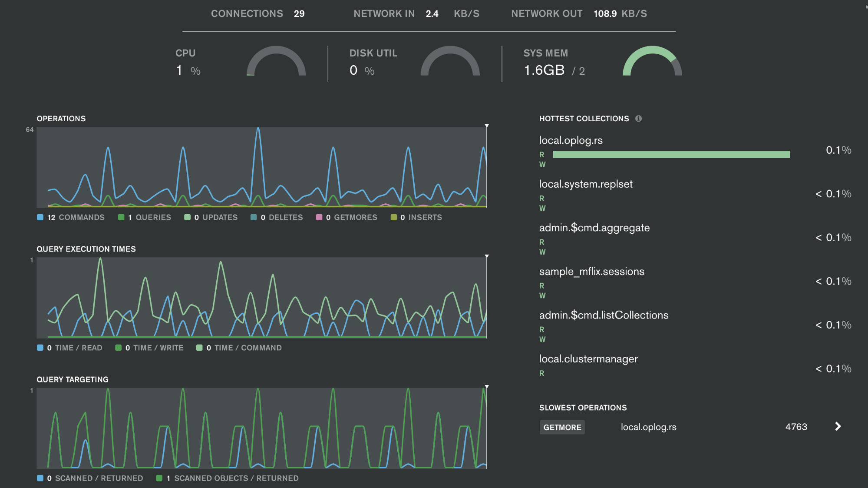The image size is (868, 488).
Task: Select the local.clustermanager collection
Action: 588,359
